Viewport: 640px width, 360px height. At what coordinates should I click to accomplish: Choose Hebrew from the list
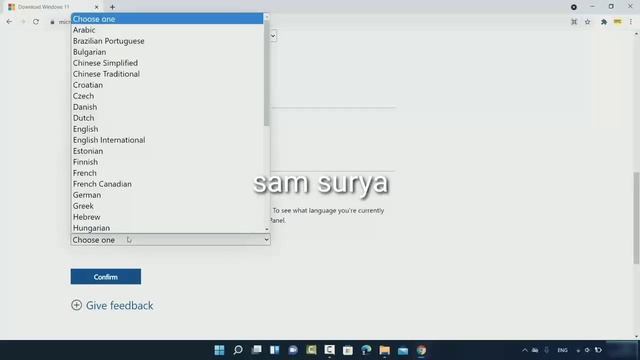(x=167, y=217)
